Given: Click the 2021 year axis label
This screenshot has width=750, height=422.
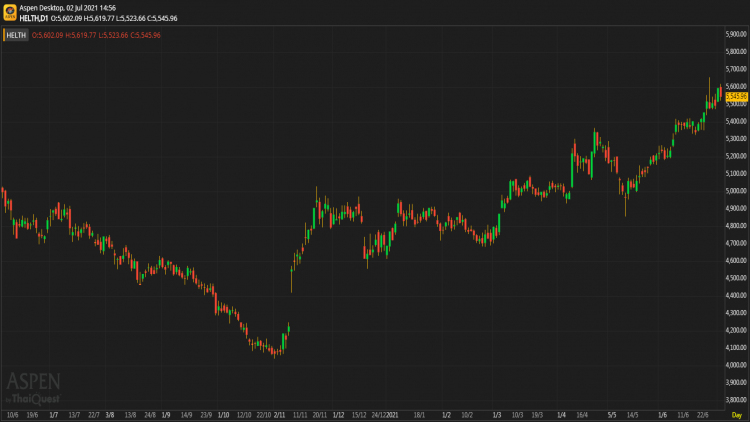Looking at the screenshot, I should [392, 415].
